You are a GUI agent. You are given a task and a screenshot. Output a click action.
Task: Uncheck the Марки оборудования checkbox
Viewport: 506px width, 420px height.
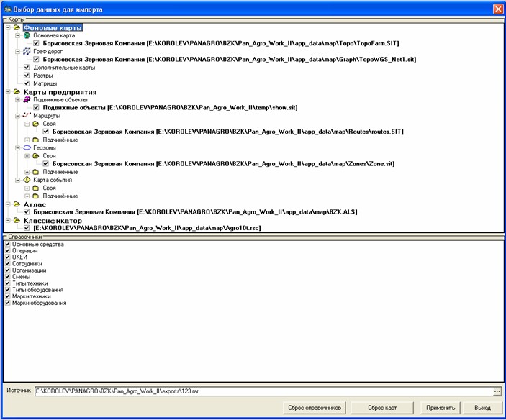(x=8, y=303)
